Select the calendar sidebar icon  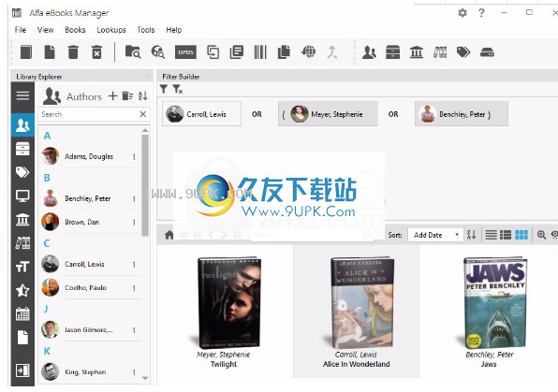pos(22,313)
